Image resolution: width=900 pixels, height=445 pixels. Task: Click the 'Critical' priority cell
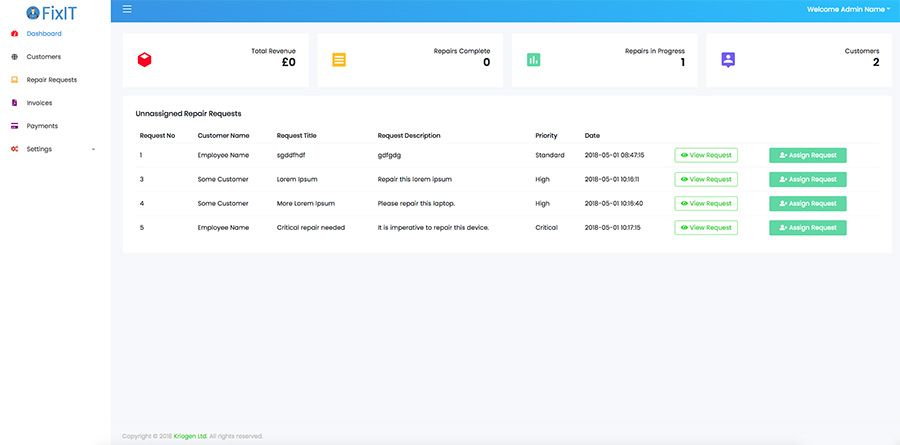tap(546, 227)
